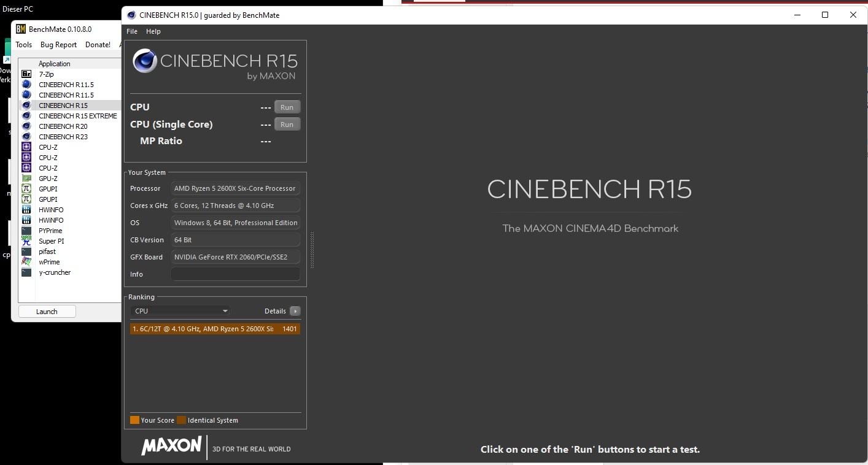Click the Cinebench title bar sphere icon

tap(131, 15)
